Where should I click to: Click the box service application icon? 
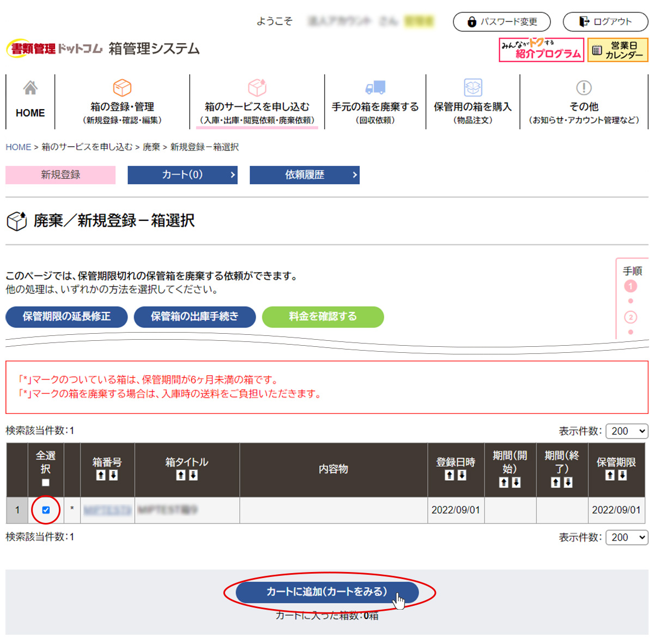[x=257, y=88]
